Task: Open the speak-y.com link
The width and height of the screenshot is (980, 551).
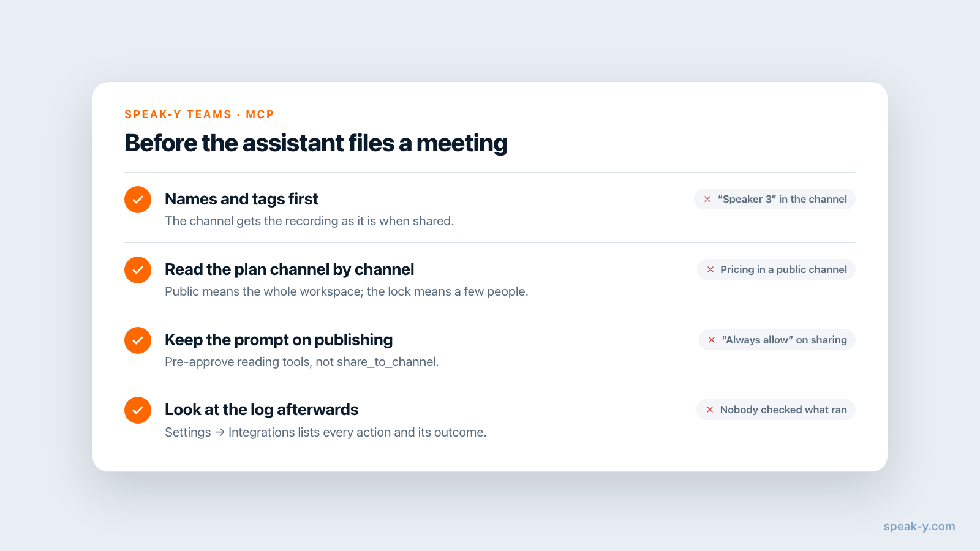Action: point(919,527)
